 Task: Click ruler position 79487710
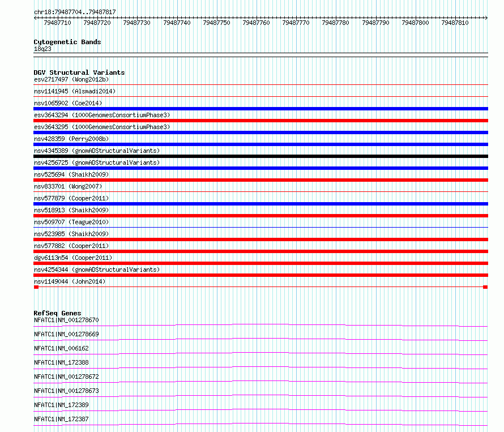pyautogui.click(x=57, y=23)
